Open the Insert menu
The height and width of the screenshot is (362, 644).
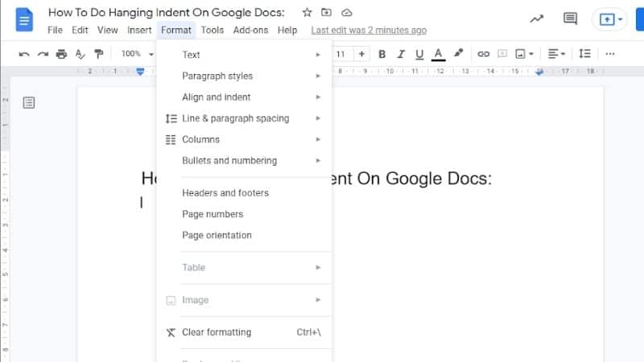(x=139, y=30)
